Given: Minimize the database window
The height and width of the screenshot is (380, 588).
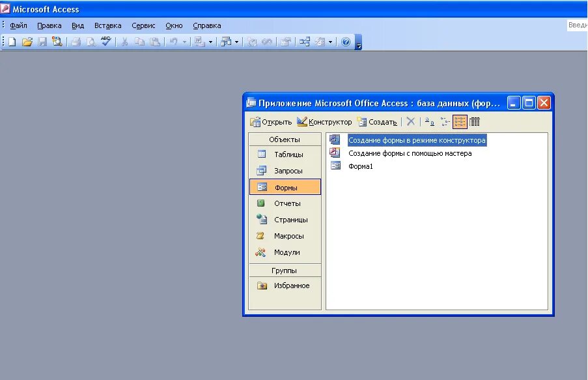Looking at the screenshot, I should pyautogui.click(x=514, y=102).
